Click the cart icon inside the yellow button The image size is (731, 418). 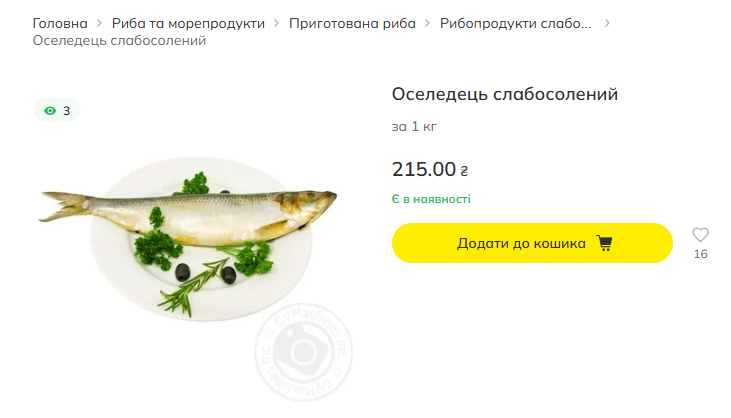[604, 243]
